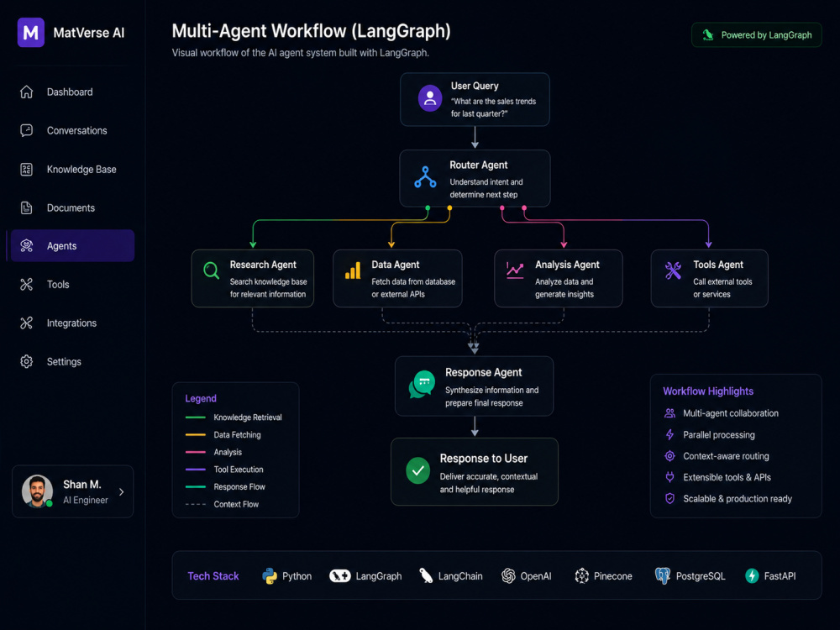
Task: Click 'Multi-Agent Workflow (LangGraph)' page title
Action: point(312,31)
